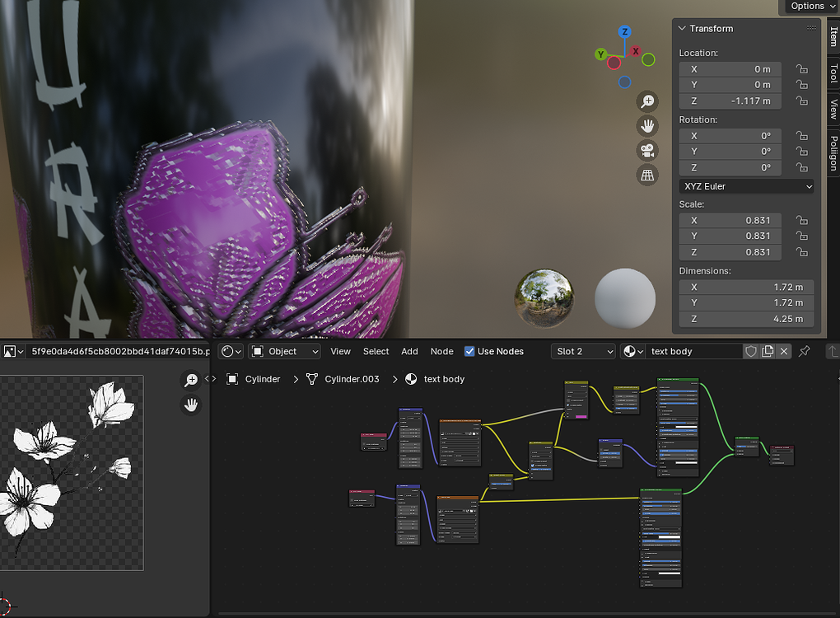Click the Dimensions Z field 4.25 m
The width and height of the screenshot is (840, 618).
pos(746,319)
